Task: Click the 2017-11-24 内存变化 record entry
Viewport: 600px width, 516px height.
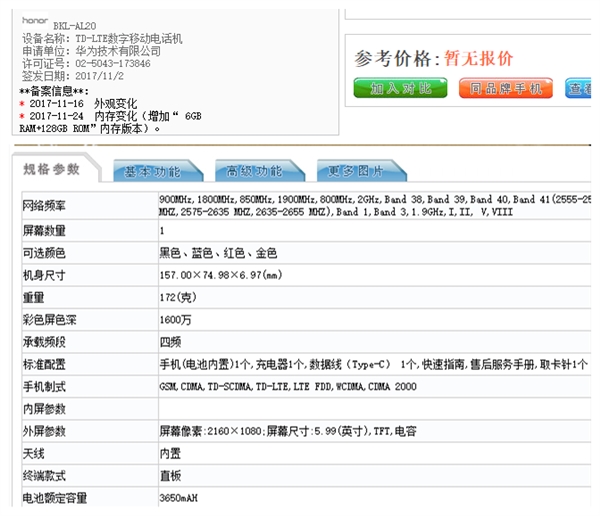Action: pyautogui.click(x=110, y=116)
